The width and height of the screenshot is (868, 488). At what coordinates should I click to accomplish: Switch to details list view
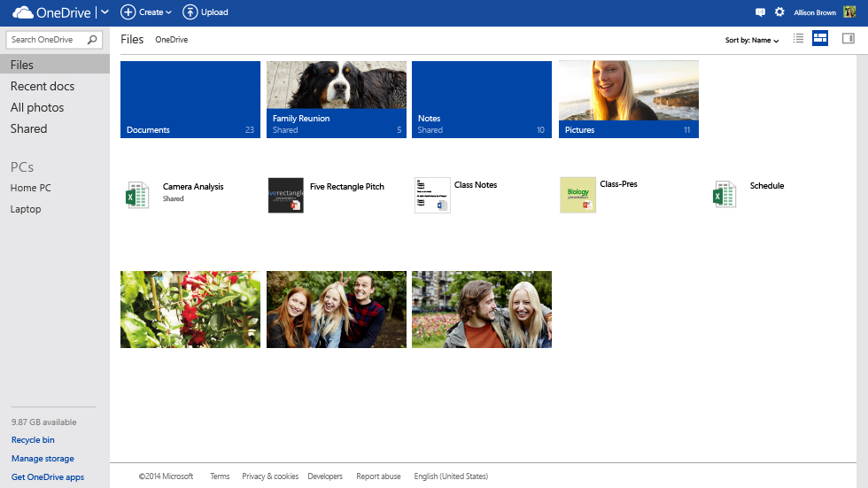pyautogui.click(x=798, y=39)
